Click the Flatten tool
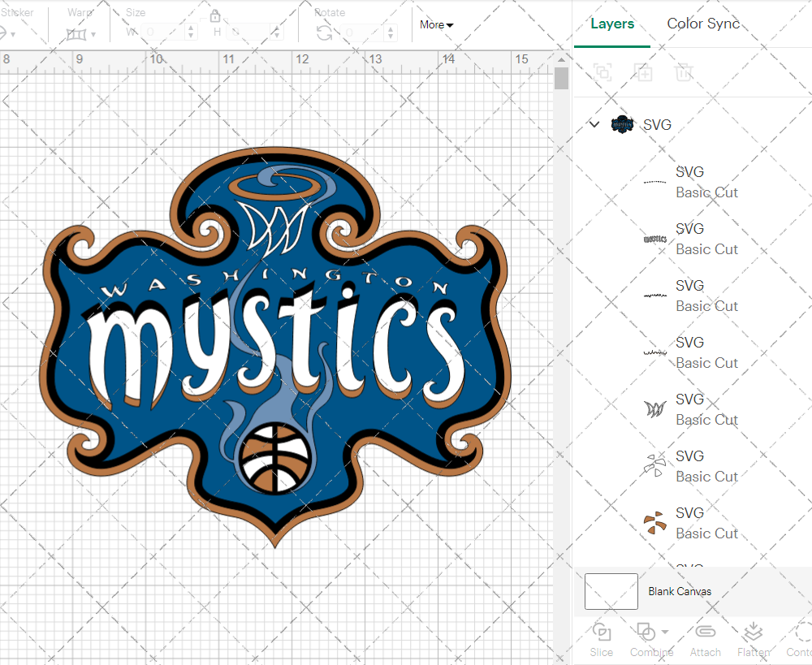The width and height of the screenshot is (812, 665). [754, 640]
